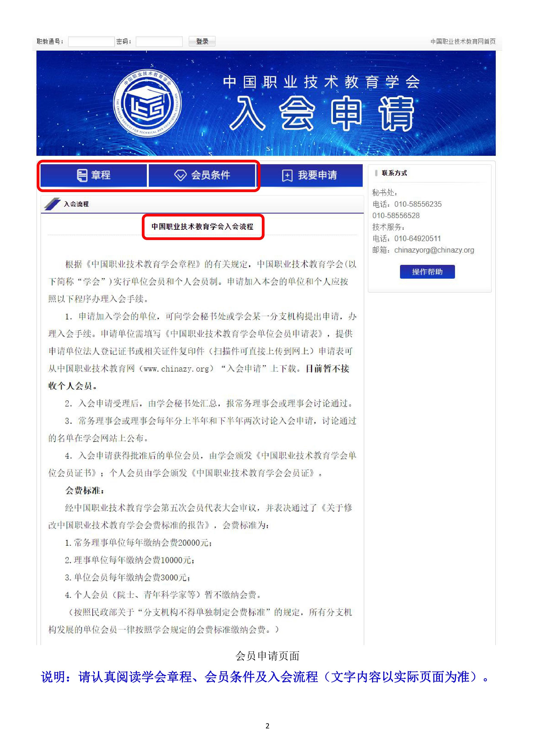Click the plus bookmark icon beside 我要申请
Image resolution: width=535 pixels, height=756 pixels.
287,175
